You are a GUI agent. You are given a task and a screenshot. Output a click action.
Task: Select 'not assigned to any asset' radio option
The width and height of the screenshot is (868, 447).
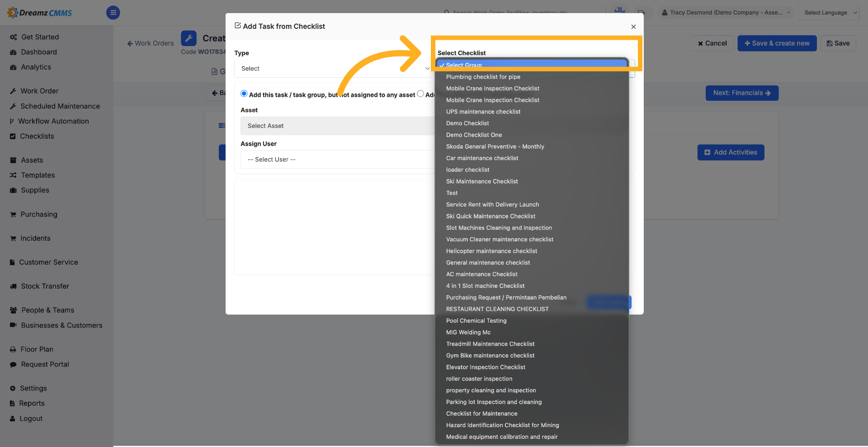point(244,94)
